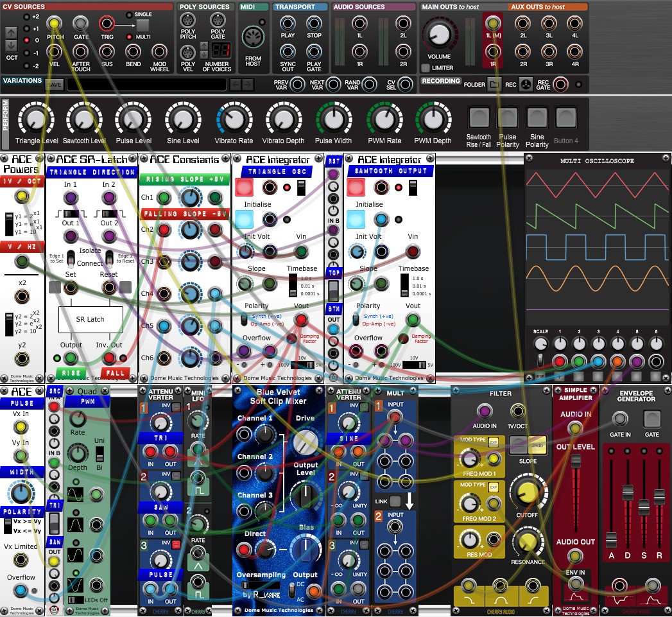
Task: Start recording with the REC button
Action: pyautogui.click(x=526, y=85)
